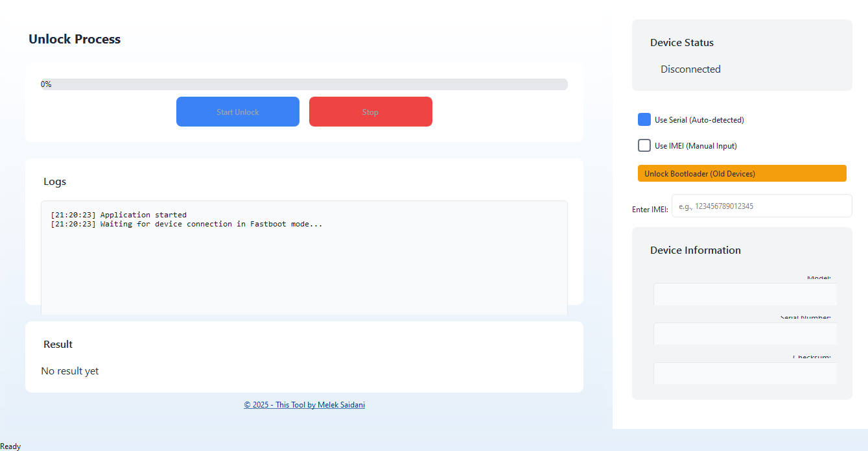
Task: Select the 'Application started' log line
Action: pos(119,215)
